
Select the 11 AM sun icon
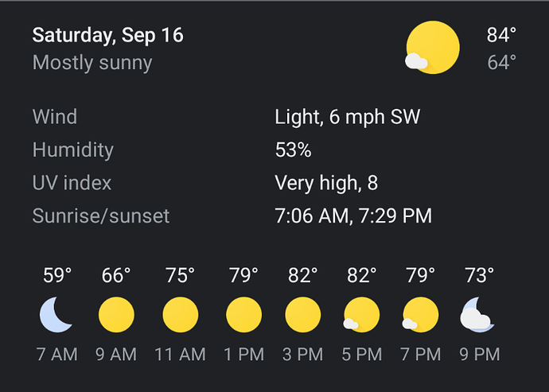pyautogui.click(x=180, y=315)
